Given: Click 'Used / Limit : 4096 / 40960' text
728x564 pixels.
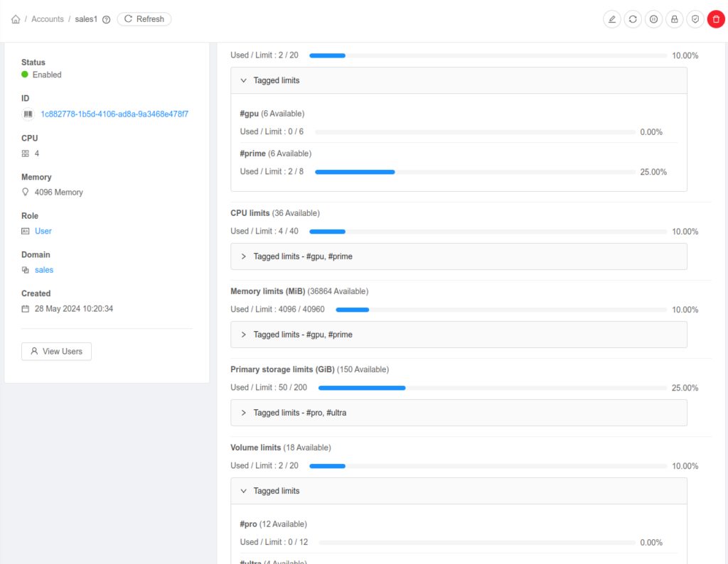Looking at the screenshot, I should click(x=278, y=310).
